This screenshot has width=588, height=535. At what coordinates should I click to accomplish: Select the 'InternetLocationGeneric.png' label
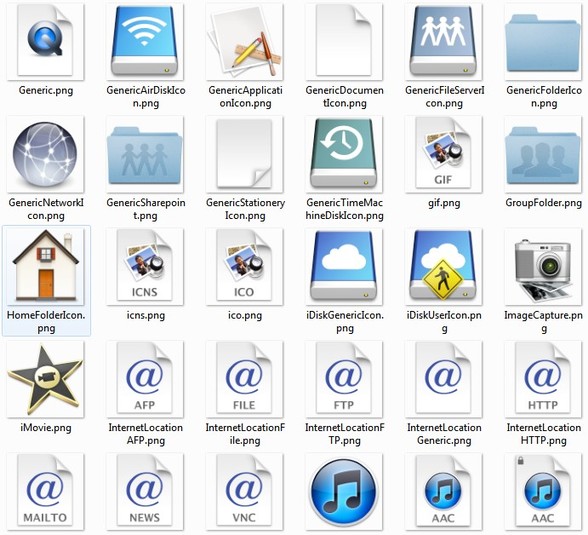click(x=444, y=434)
